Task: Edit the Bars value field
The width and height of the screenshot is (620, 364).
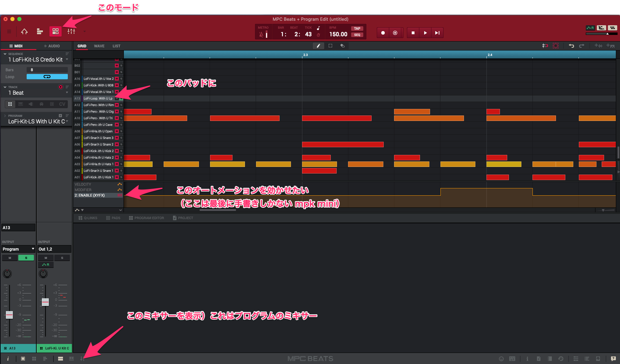Action: pyautogui.click(x=47, y=70)
